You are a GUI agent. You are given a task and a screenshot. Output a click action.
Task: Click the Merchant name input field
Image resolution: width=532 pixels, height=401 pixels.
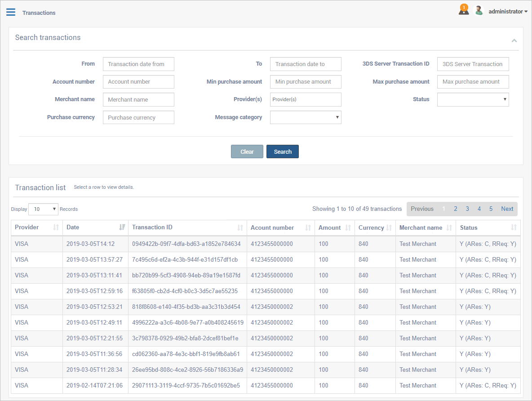(138, 100)
